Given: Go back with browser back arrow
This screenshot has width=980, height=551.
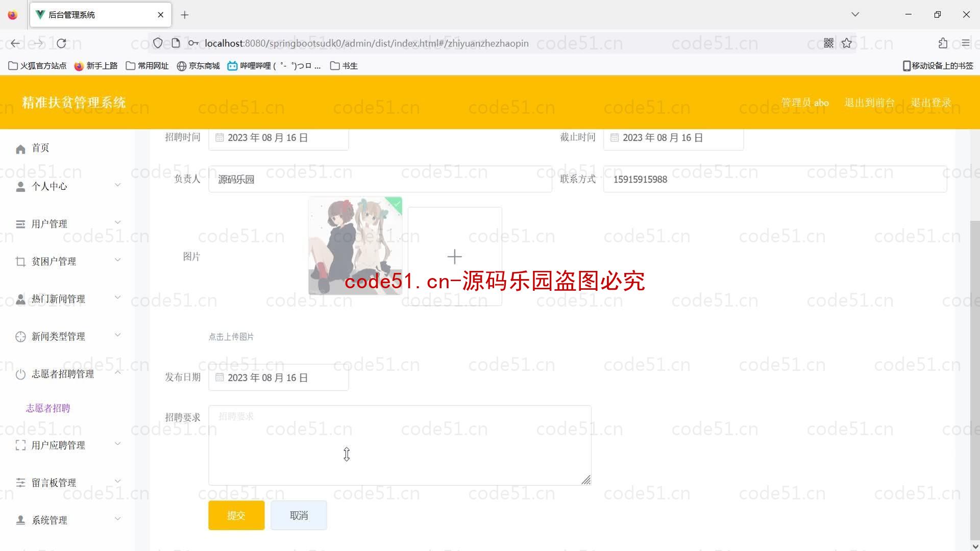Looking at the screenshot, I should point(15,43).
